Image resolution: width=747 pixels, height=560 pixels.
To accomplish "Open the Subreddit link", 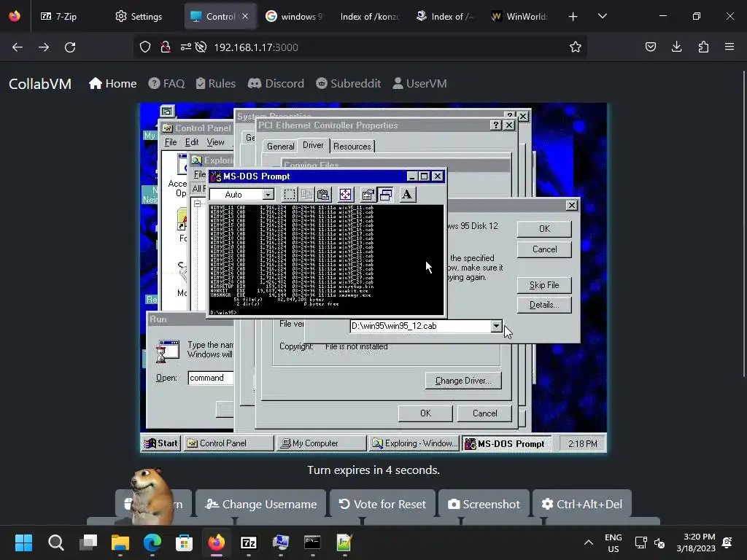I will 348,83.
